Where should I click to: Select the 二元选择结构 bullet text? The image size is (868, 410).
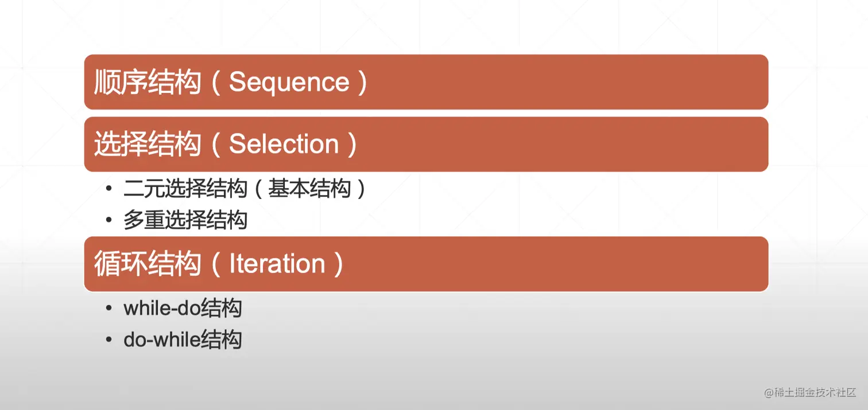pyautogui.click(x=185, y=189)
